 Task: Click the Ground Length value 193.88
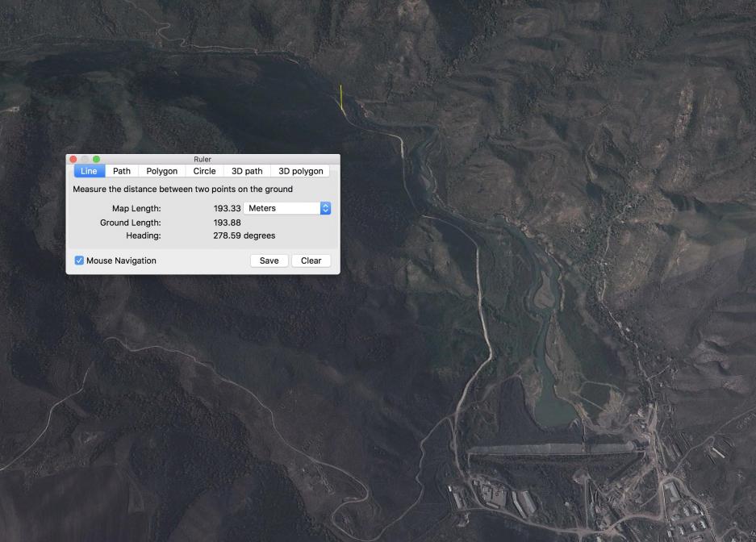(x=227, y=223)
